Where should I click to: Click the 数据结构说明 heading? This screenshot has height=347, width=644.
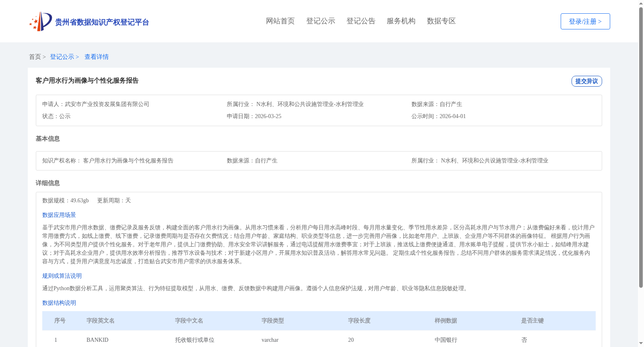pos(59,303)
